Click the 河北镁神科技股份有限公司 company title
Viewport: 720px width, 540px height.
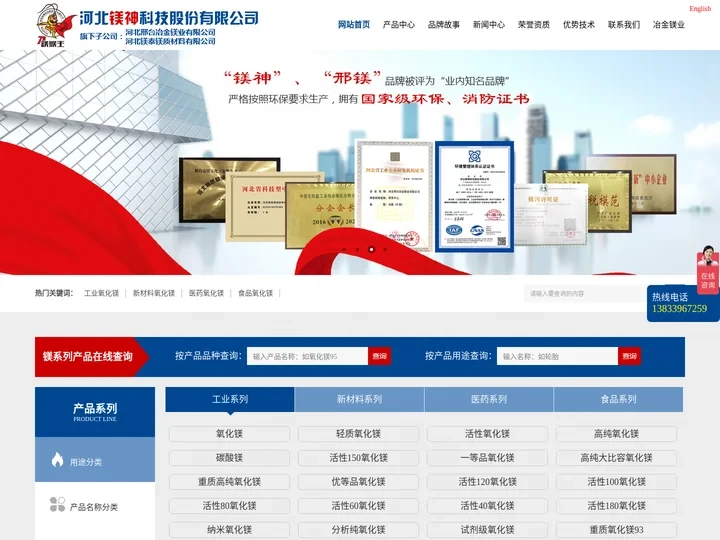169,18
